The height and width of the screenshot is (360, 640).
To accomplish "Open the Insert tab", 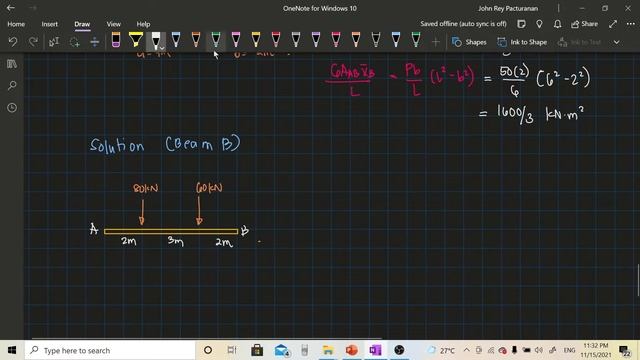I will tap(49, 24).
